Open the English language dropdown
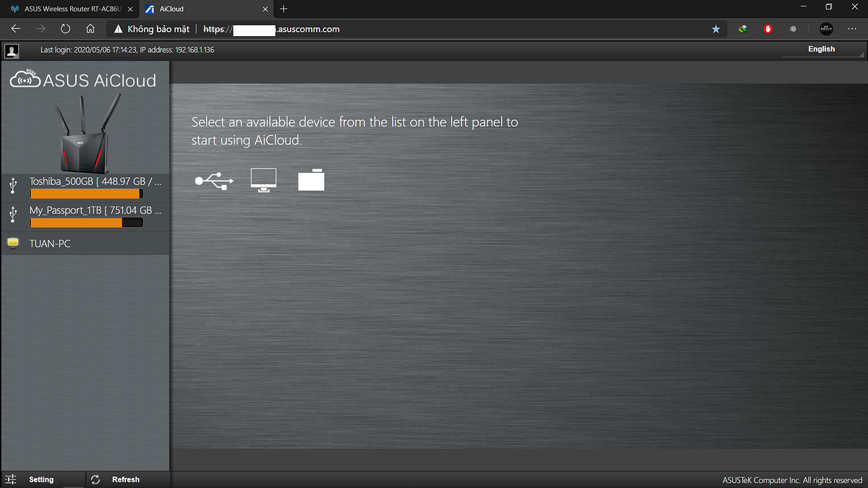 (x=821, y=49)
